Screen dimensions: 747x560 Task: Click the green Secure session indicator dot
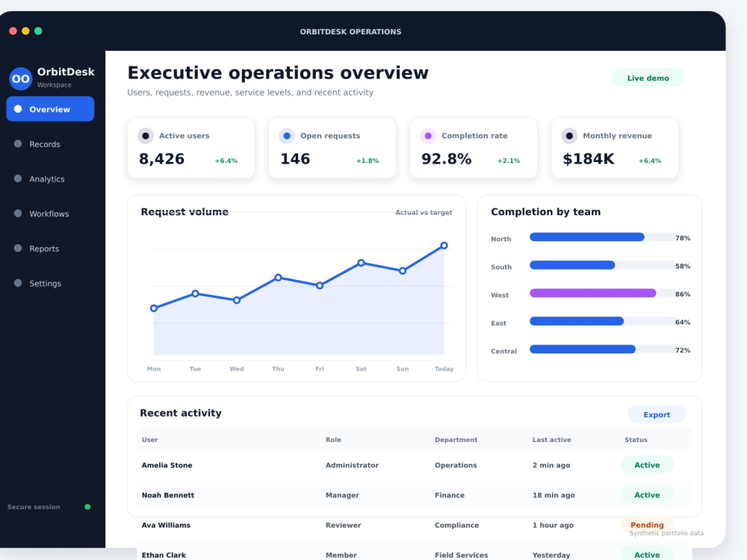(87, 507)
